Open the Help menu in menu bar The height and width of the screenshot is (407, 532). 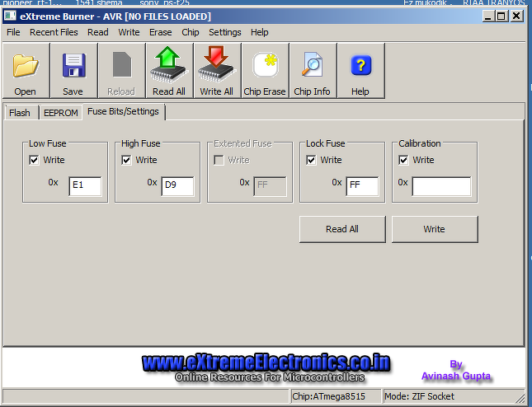260,32
